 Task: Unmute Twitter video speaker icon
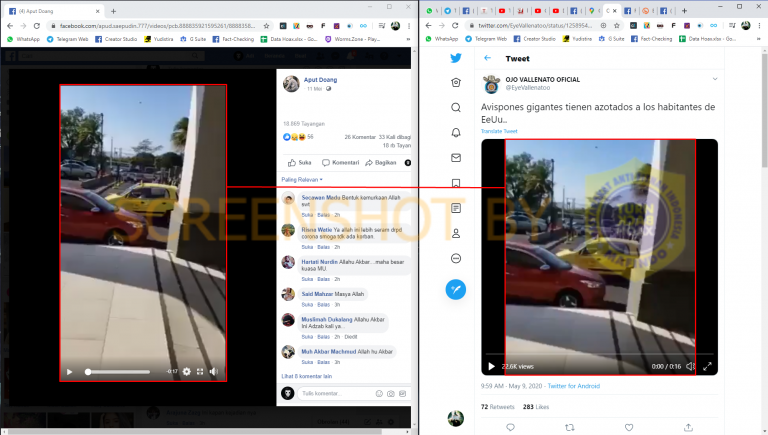690,366
